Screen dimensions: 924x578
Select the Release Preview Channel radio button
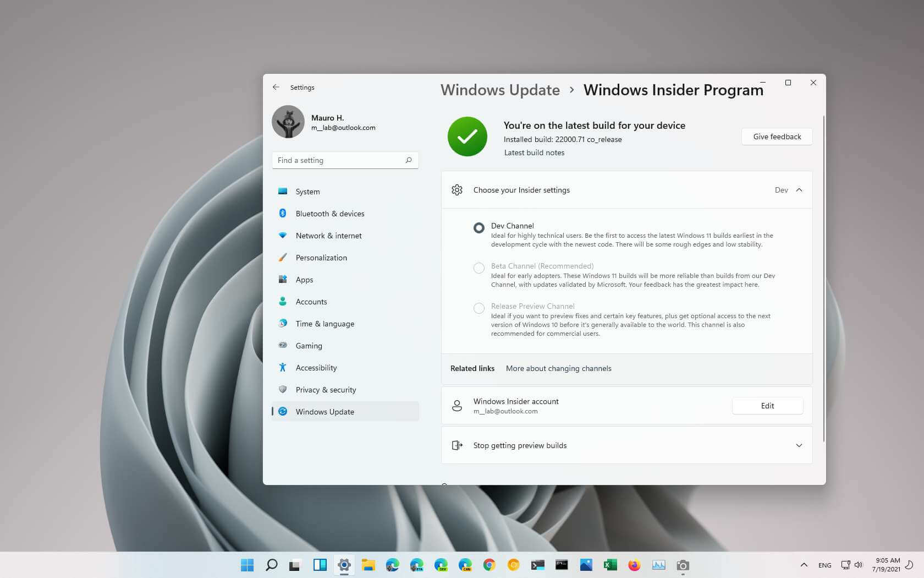click(x=479, y=308)
